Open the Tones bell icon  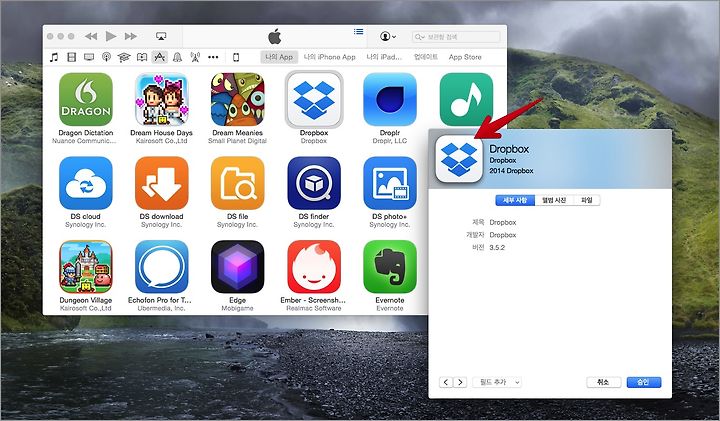point(177,57)
